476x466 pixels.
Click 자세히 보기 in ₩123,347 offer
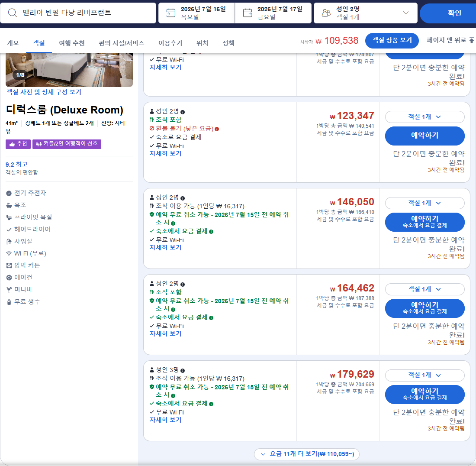[165, 154]
